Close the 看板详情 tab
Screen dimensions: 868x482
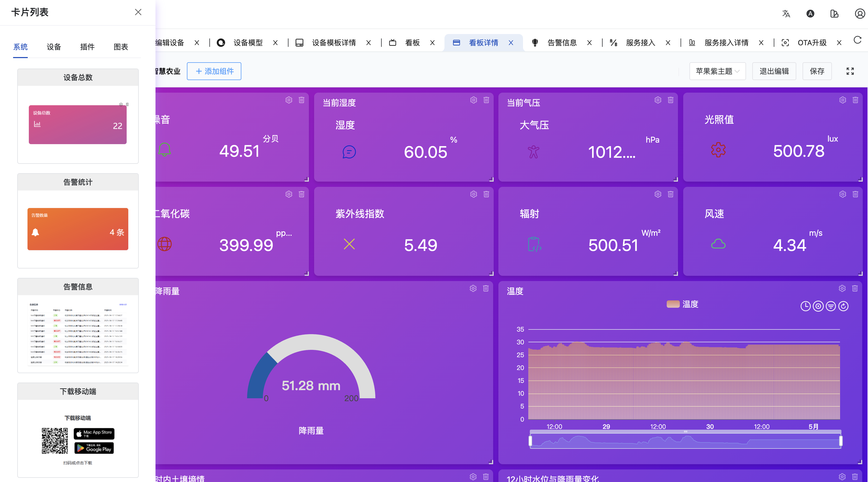click(x=511, y=43)
